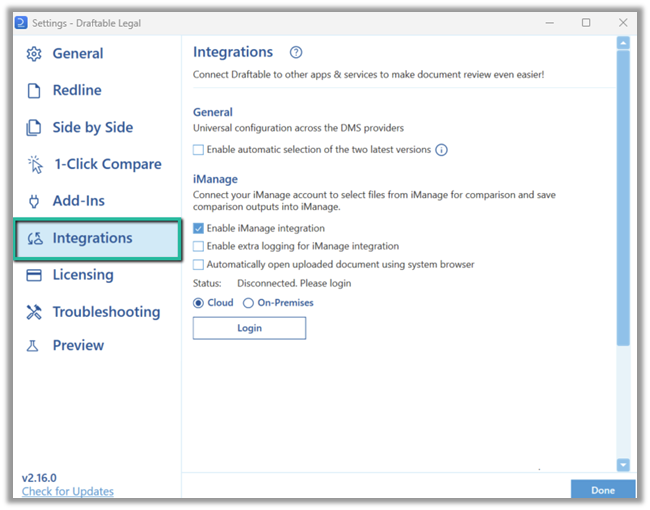Select the Cloud radio button

tap(199, 303)
